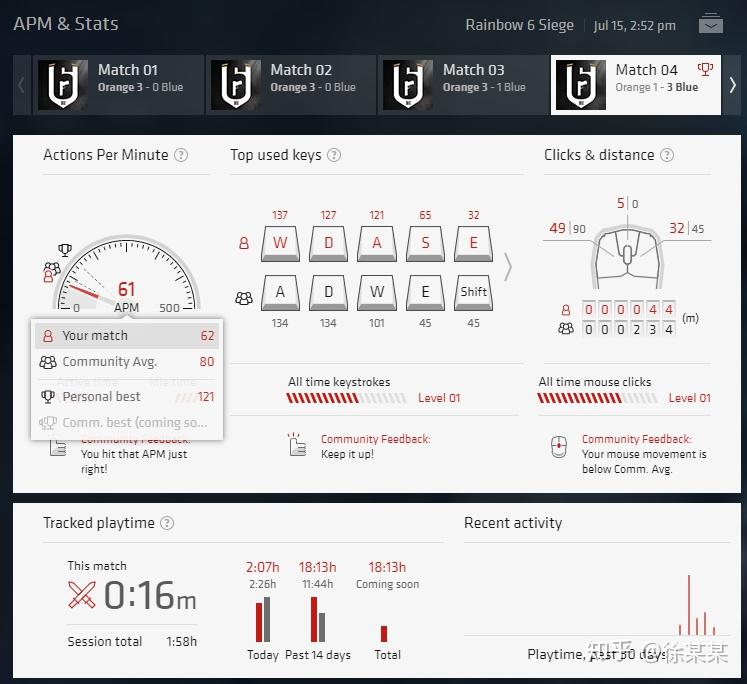Image resolution: width=747 pixels, height=684 pixels.
Task: Click community Shift key
Action: (474, 292)
